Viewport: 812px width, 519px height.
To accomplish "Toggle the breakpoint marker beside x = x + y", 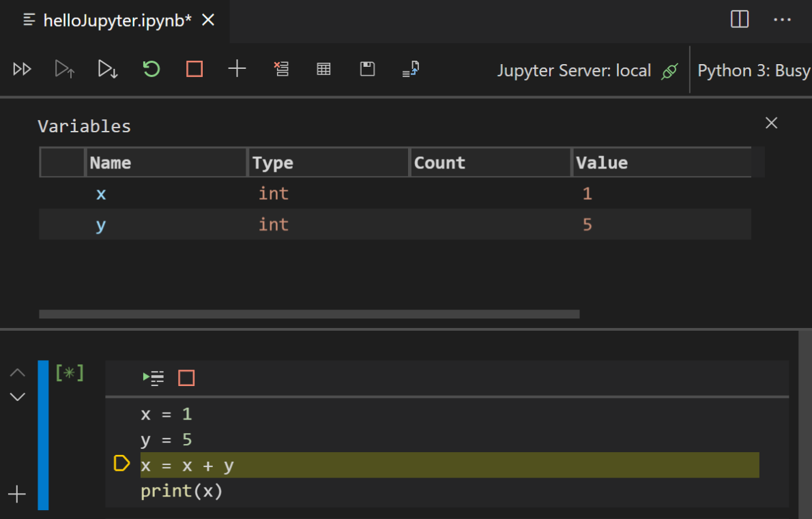I will pyautogui.click(x=121, y=464).
